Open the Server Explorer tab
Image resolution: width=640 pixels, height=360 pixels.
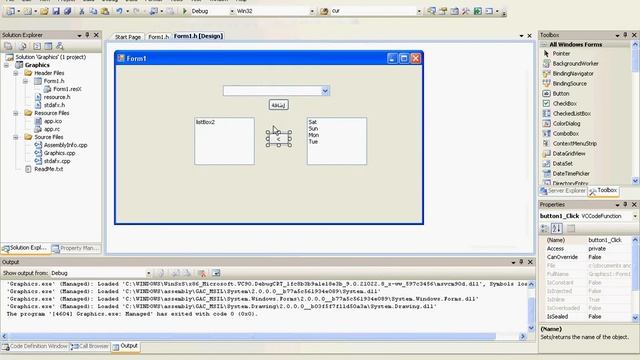[563, 191]
